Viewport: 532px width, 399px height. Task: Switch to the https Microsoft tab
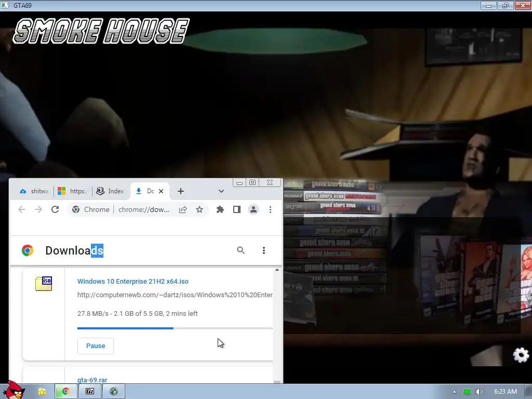point(73,191)
